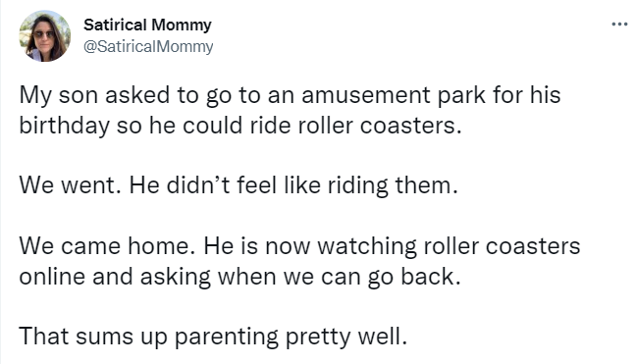This screenshot has height=364, width=636.
Task: Click the words 'go back.' in the tweet
Action: pos(414,277)
